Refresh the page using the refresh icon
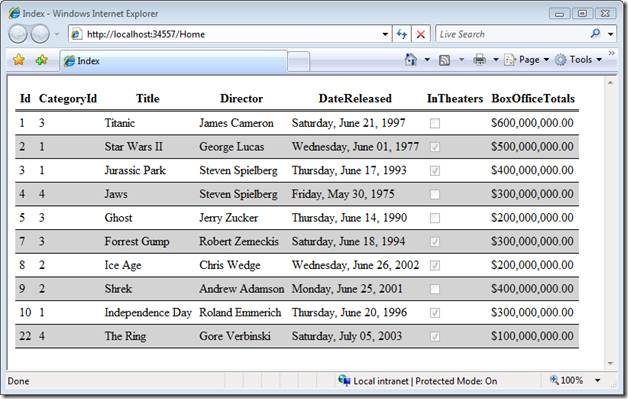 point(401,34)
